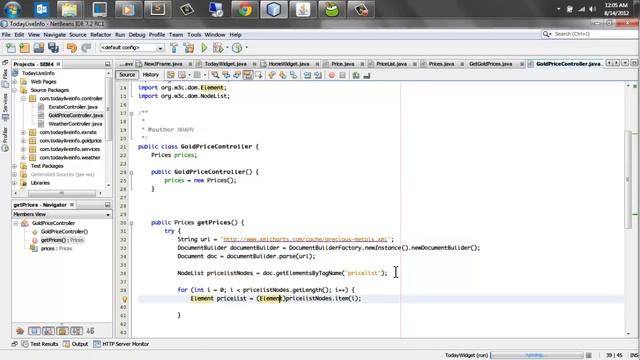
Task: Click the Uncomment editor toolbar icon
Action: [x=367, y=75]
